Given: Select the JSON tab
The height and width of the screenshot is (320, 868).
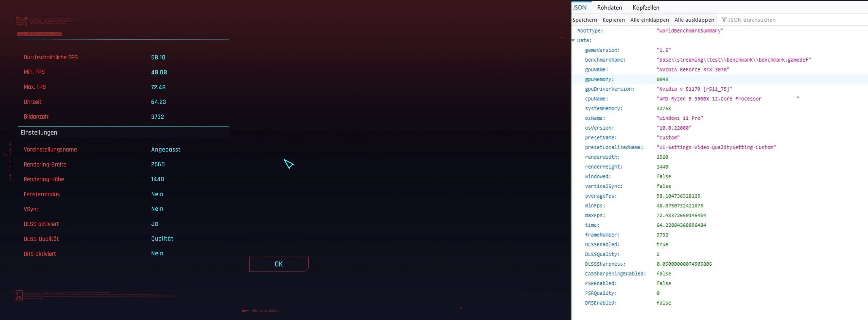Looking at the screenshot, I should pyautogui.click(x=580, y=7).
